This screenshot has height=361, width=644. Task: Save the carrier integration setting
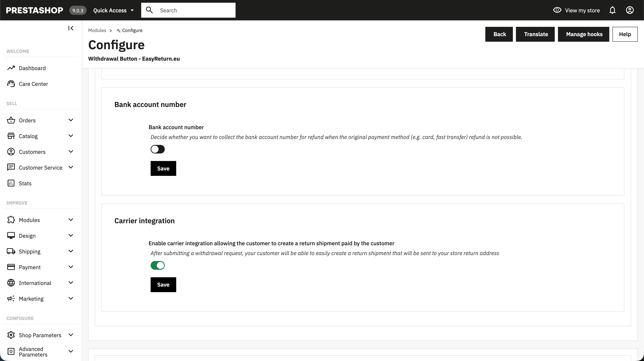(x=163, y=284)
